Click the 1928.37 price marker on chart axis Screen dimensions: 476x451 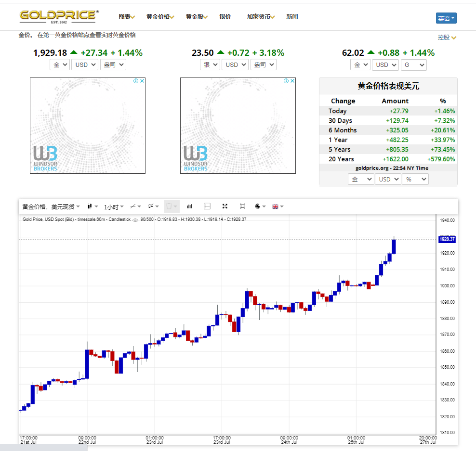click(448, 239)
